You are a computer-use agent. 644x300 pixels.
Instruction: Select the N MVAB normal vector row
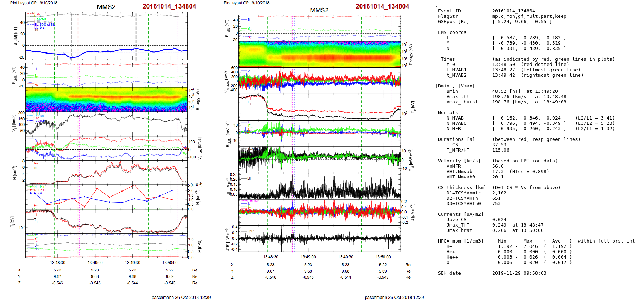tap(530, 118)
